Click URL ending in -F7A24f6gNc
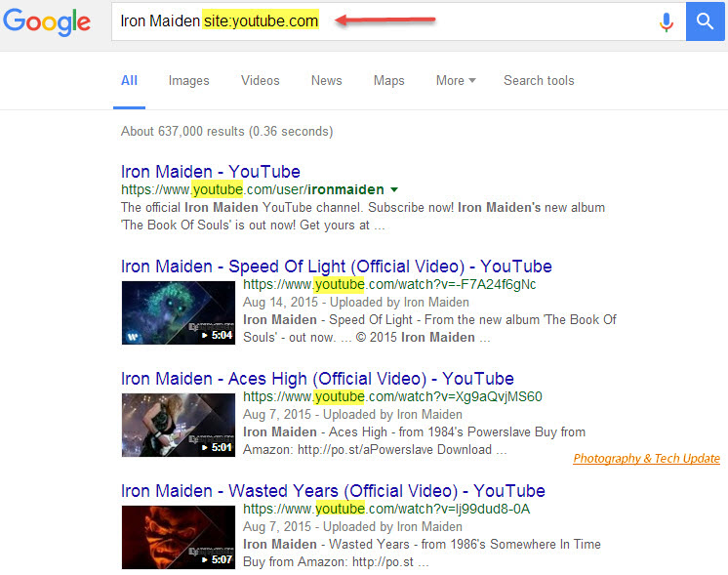Viewport: 728px width, 575px height. [389, 284]
